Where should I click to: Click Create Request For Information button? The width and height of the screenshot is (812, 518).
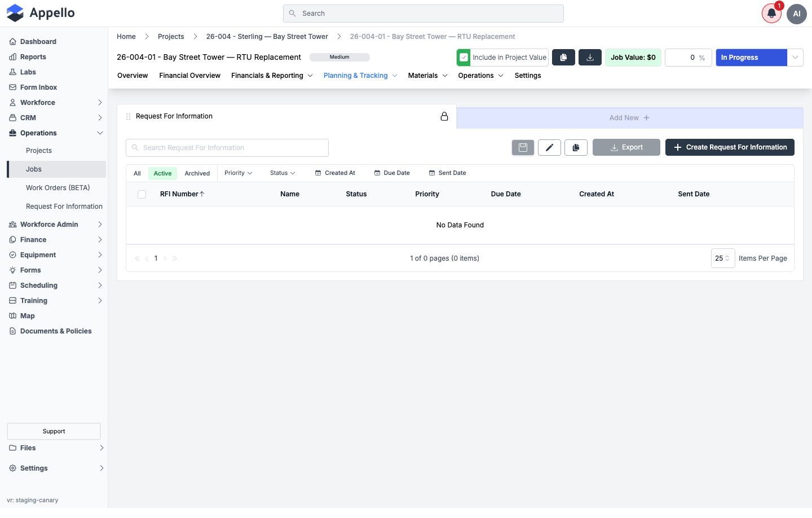point(730,147)
